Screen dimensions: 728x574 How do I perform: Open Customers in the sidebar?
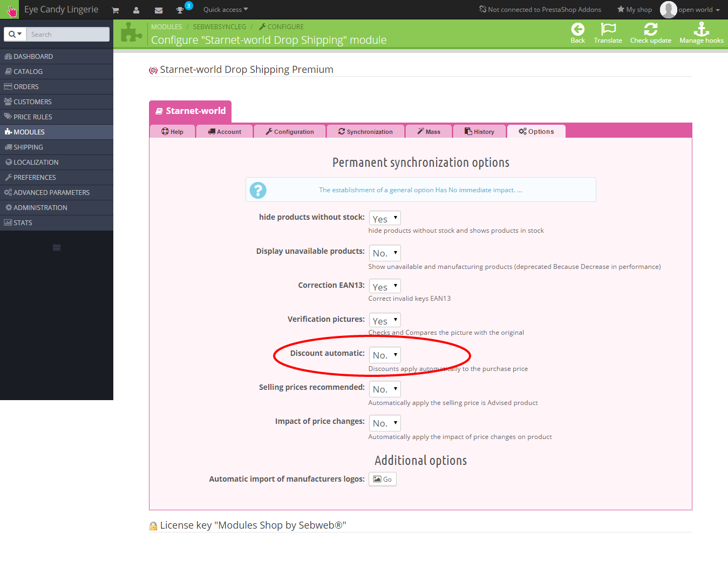pyautogui.click(x=57, y=102)
